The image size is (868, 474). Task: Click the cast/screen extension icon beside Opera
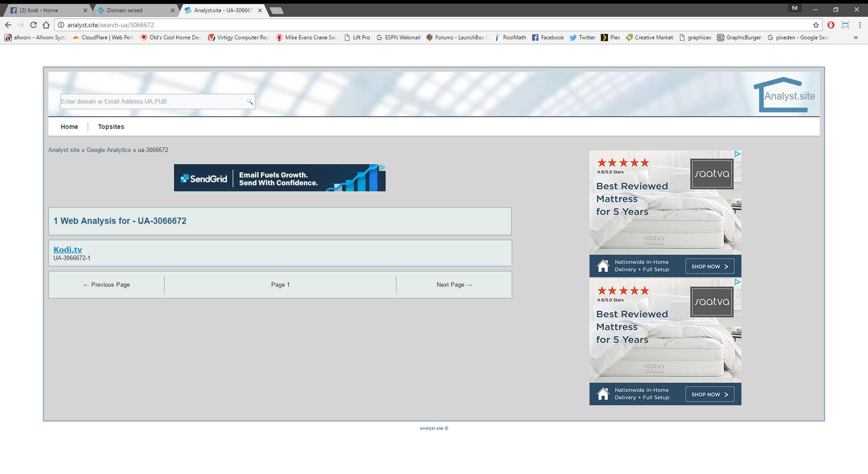[x=845, y=25]
